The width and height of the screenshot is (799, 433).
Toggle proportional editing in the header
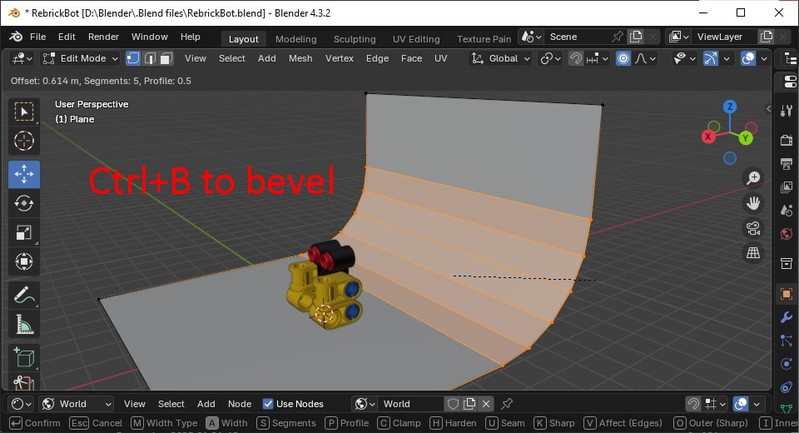point(623,58)
